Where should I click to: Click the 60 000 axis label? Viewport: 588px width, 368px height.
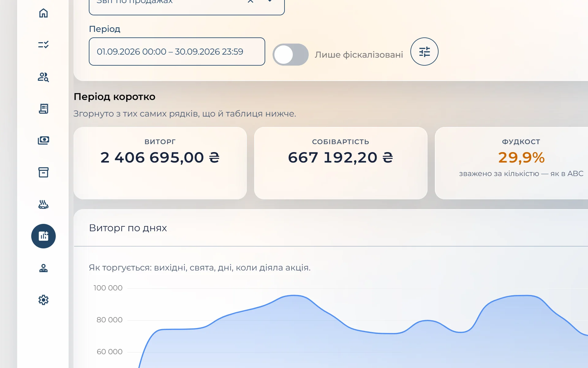coord(109,352)
